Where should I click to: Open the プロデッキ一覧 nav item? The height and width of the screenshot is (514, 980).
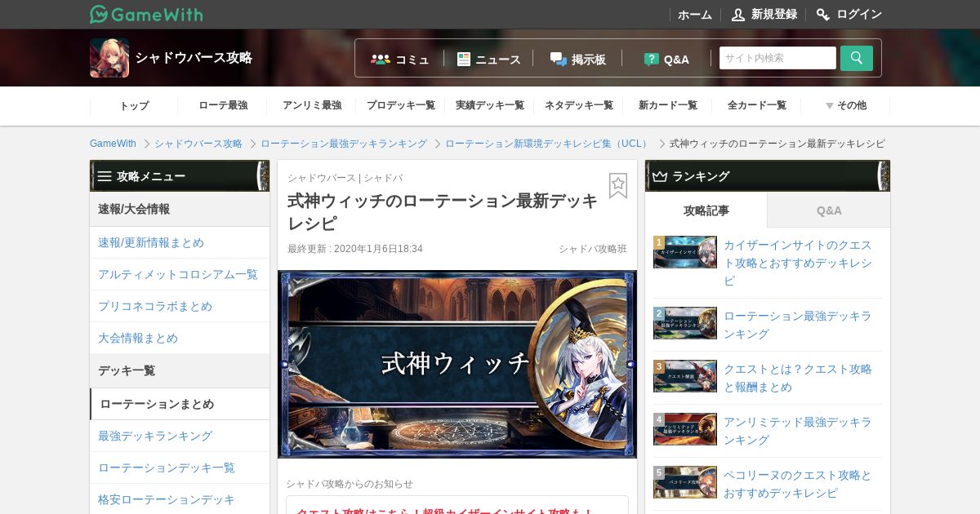click(x=401, y=105)
